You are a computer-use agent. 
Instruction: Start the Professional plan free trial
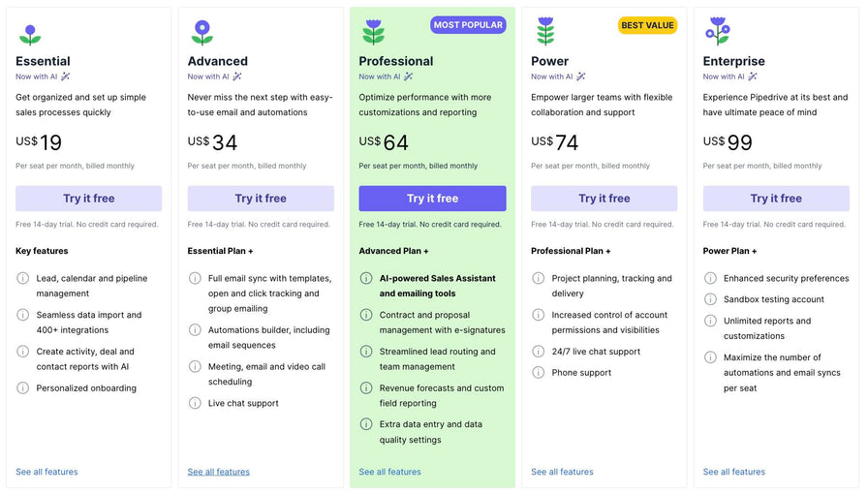pos(432,199)
